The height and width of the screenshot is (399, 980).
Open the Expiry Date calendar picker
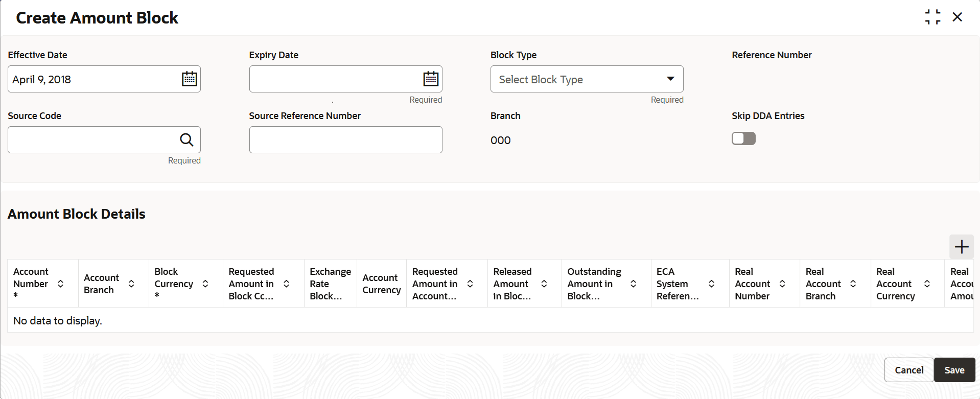click(x=431, y=79)
